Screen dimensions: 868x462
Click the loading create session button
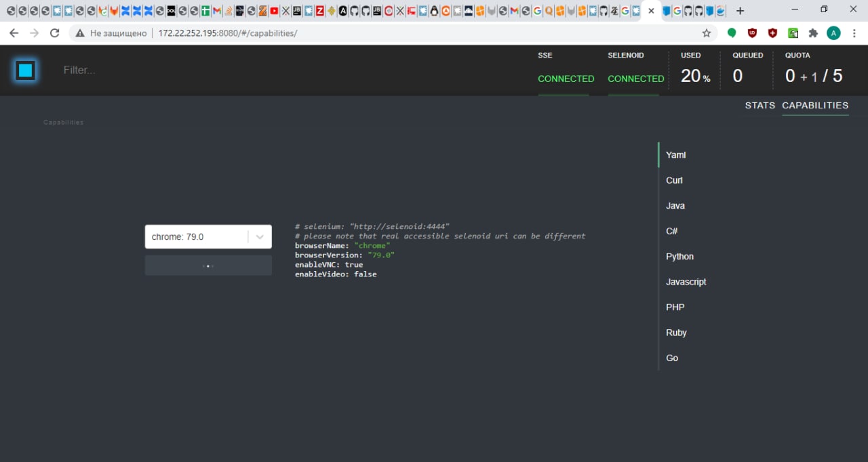pos(208,266)
